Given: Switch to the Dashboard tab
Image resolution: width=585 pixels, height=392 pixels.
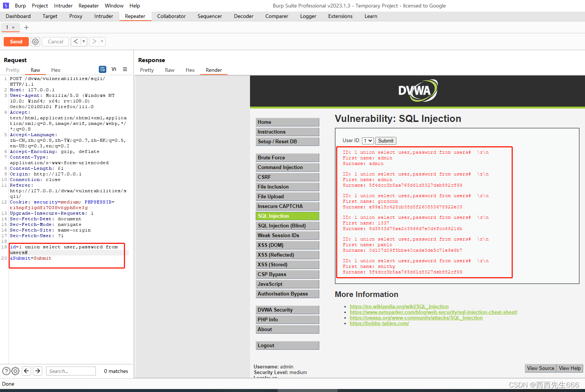Looking at the screenshot, I should tap(18, 16).
